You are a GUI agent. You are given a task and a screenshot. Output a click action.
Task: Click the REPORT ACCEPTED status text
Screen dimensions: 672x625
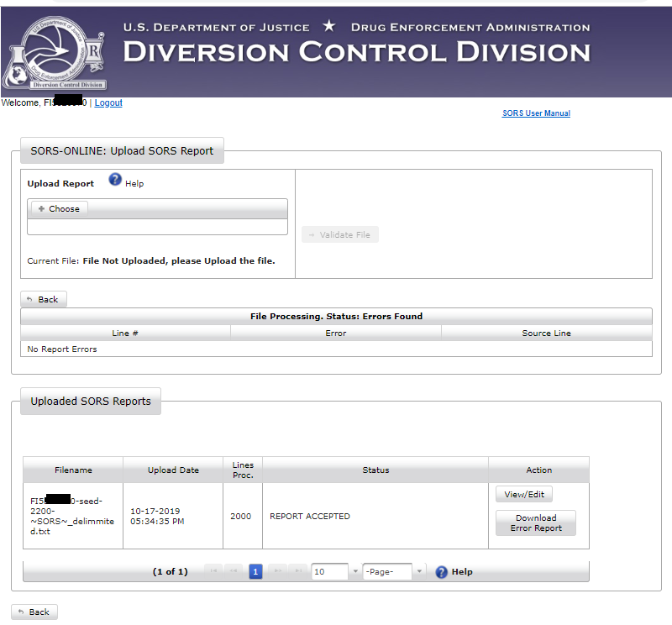point(310,516)
